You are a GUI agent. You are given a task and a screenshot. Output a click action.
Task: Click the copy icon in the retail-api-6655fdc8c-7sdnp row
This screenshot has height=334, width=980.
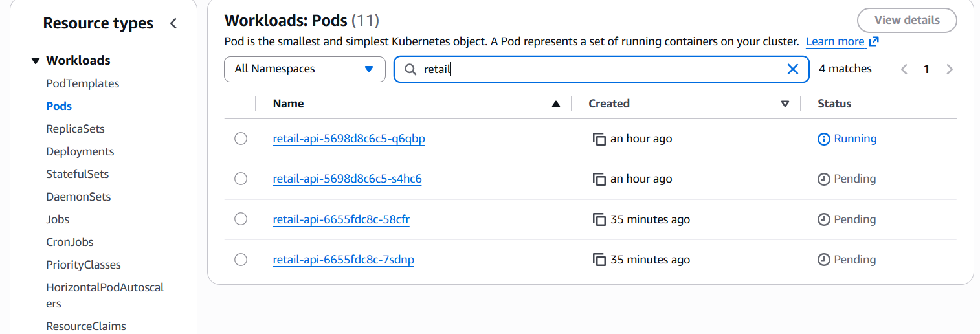(599, 260)
